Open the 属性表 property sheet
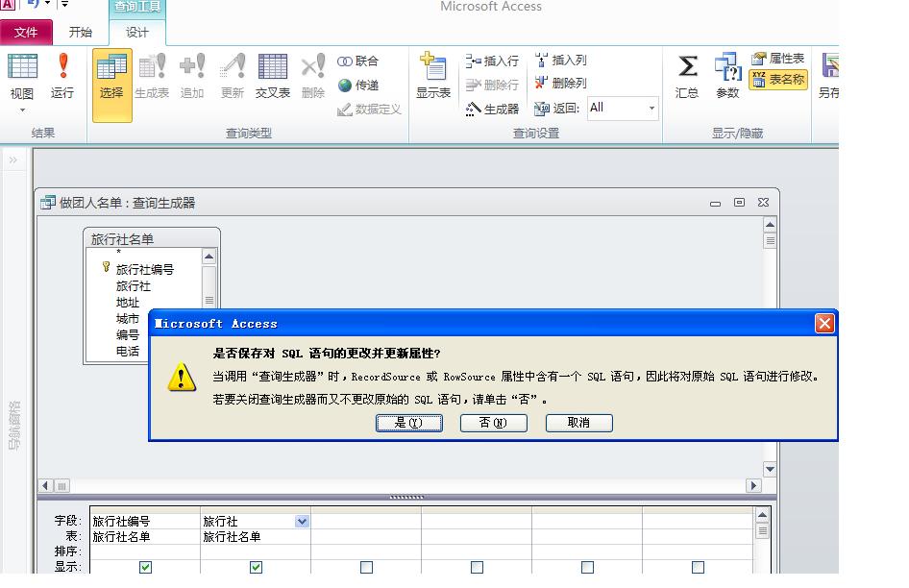This screenshot has height=588, width=909. pos(778,58)
